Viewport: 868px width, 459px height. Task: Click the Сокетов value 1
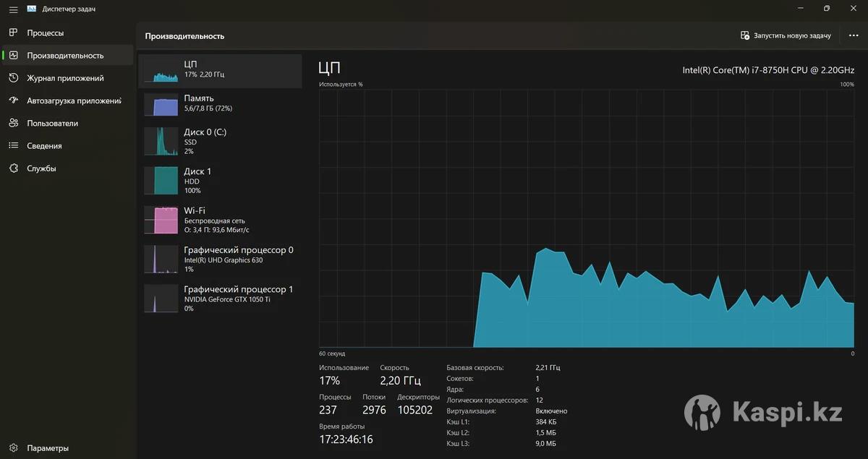[x=537, y=379]
